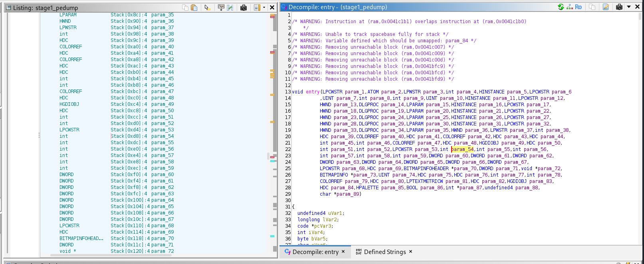This screenshot has width=644, height=264.
Task: Select param_49 HGDIOBJ row name in Listing
Action: tap(162, 104)
